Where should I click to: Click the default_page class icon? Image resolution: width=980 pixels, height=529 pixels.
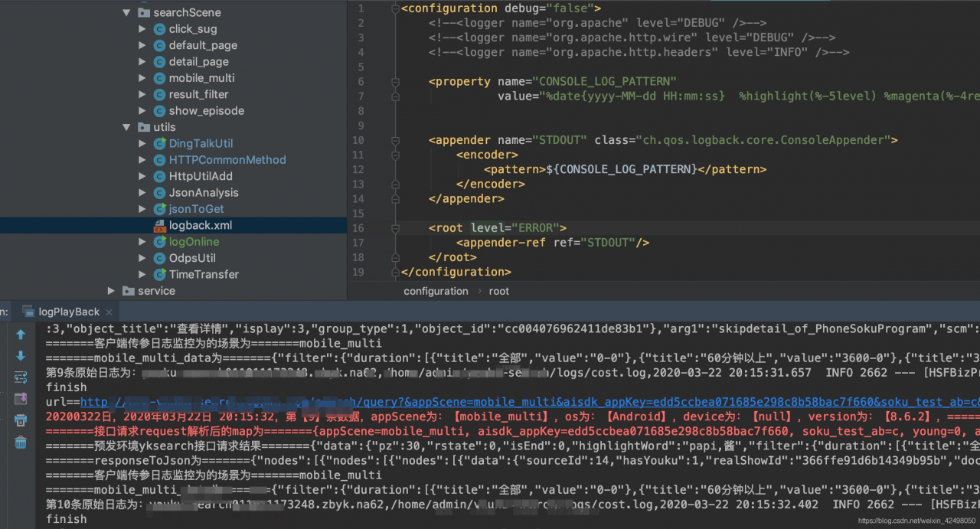click(159, 45)
